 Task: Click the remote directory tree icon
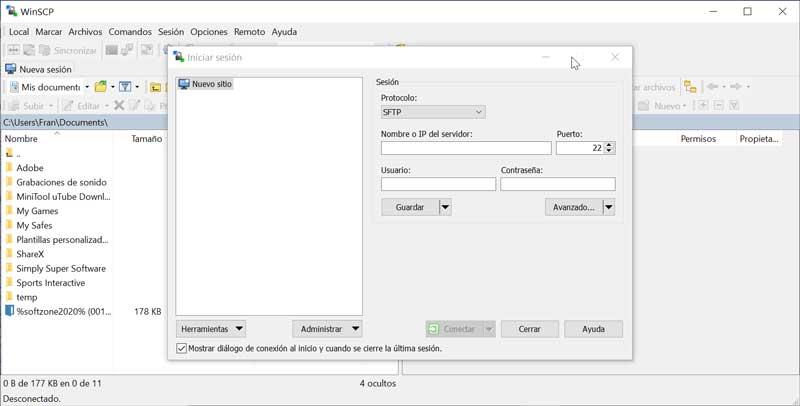click(690, 87)
